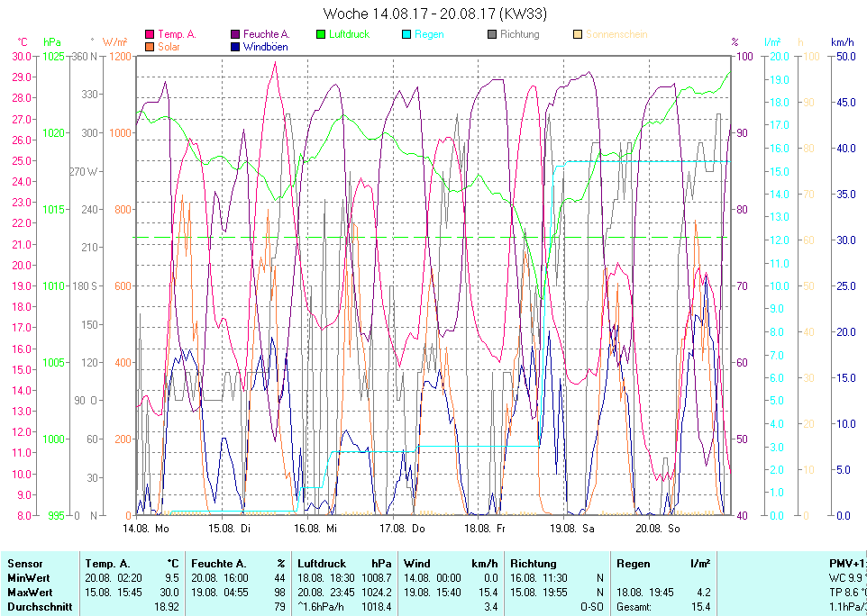Image resolution: width=867 pixels, height=616 pixels.
Task: Click the 'MaxWert' row label
Action: tap(30, 593)
